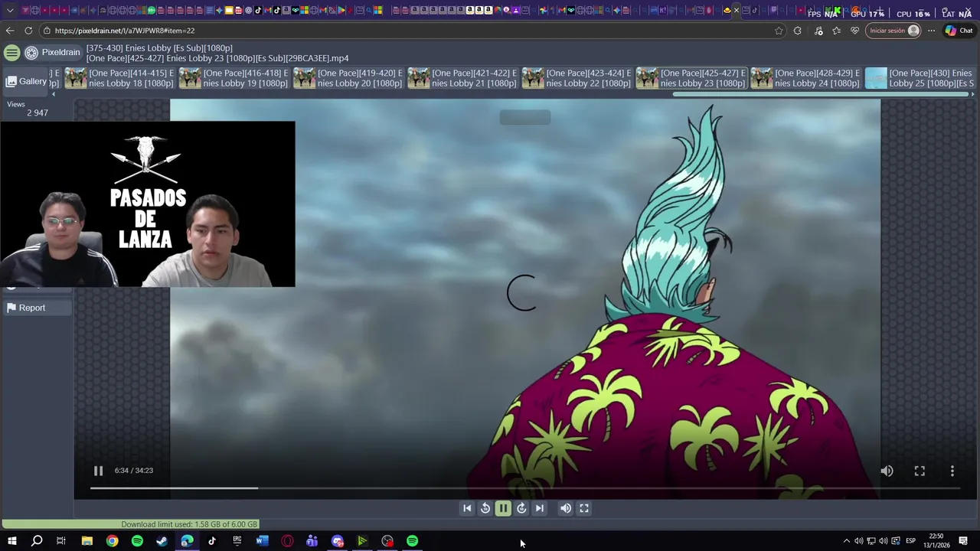This screenshot has height=551, width=980.
Task: Skip forward ten seconds in bottom controls
Action: pos(521,508)
